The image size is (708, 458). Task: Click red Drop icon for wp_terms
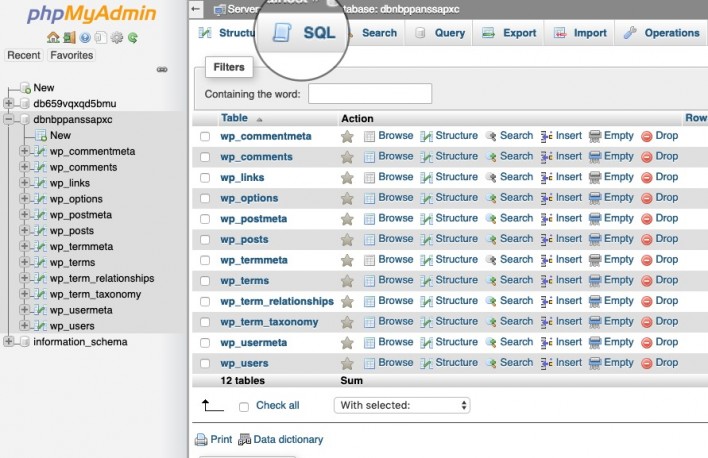[647, 281]
